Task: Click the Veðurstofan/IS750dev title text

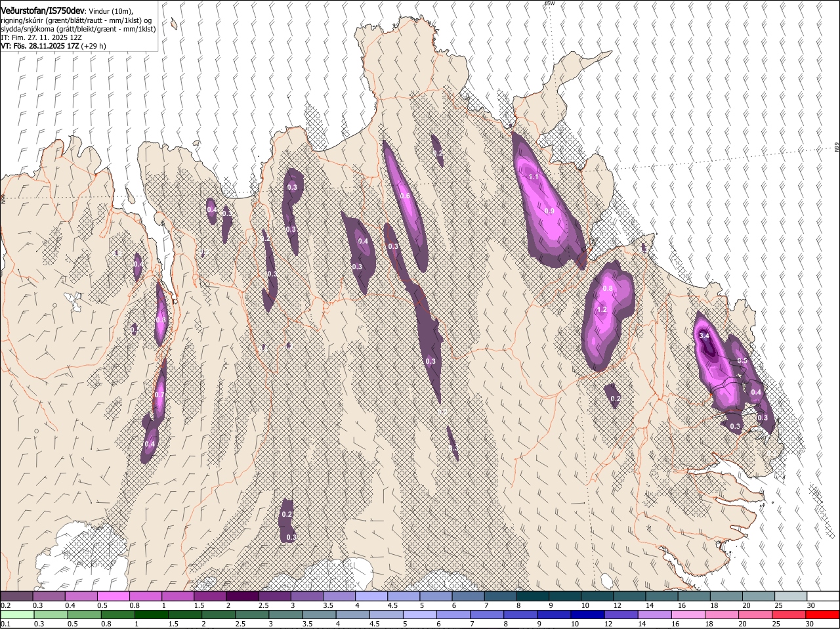Action: (42, 11)
